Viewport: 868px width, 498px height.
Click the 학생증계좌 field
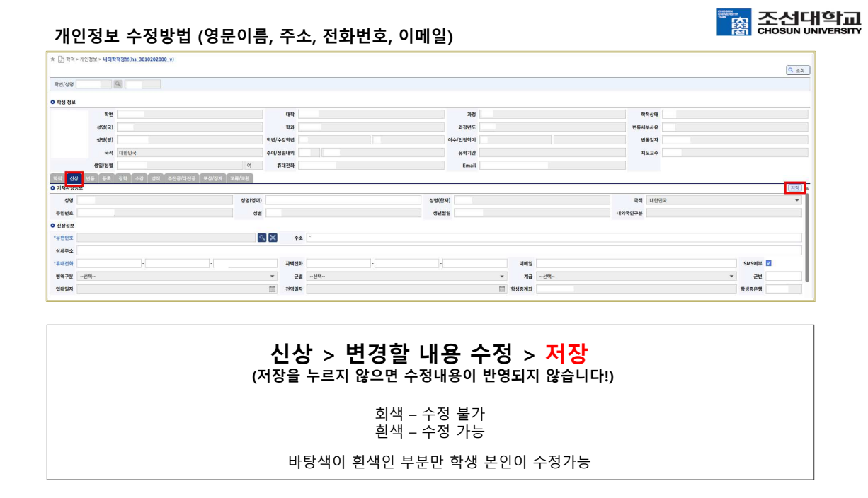pos(636,289)
